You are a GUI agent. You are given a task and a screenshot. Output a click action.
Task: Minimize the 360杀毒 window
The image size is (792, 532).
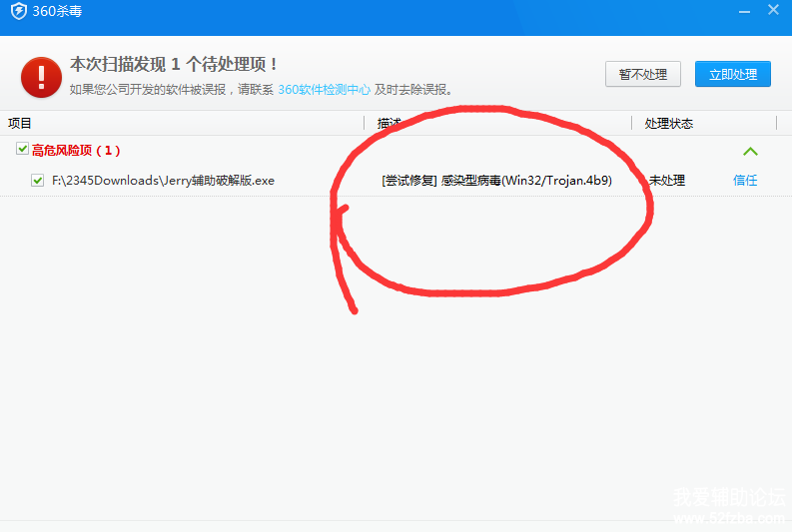coord(743,10)
